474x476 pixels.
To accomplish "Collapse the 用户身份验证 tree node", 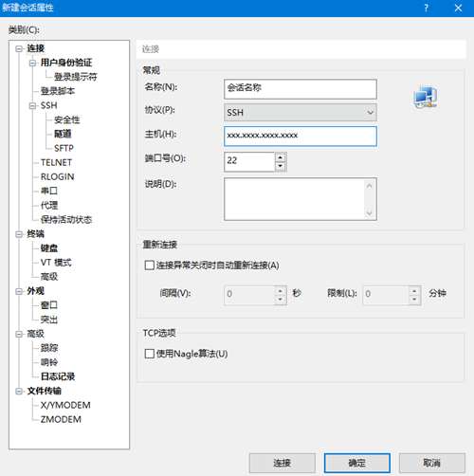I will pyautogui.click(x=32, y=64).
